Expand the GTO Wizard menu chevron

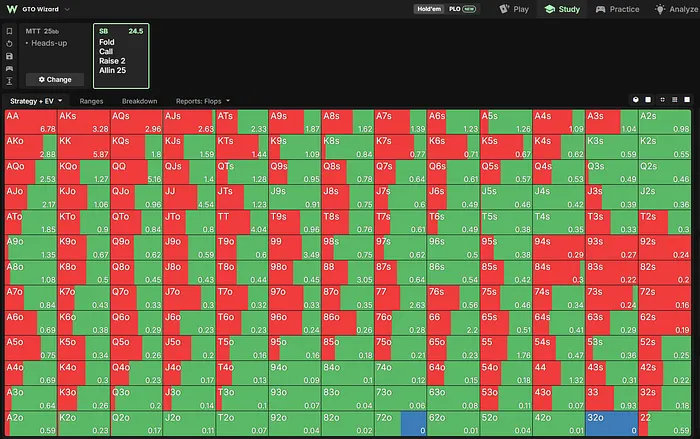coord(67,9)
